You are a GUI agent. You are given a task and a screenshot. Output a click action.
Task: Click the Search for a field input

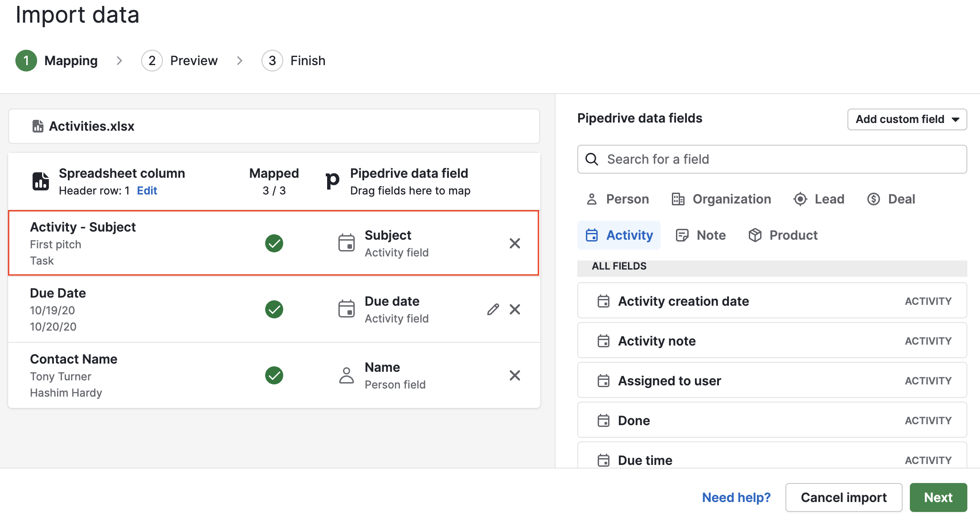pyautogui.click(x=772, y=159)
